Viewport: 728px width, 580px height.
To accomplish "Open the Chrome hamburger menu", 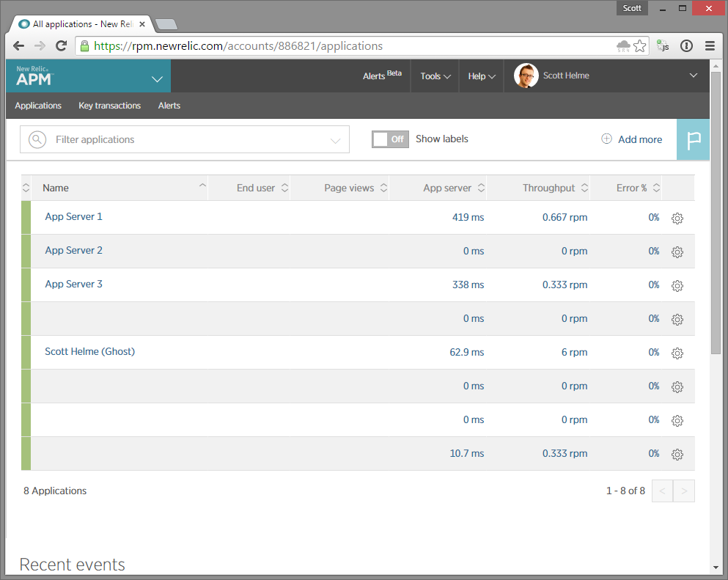I will click(709, 46).
